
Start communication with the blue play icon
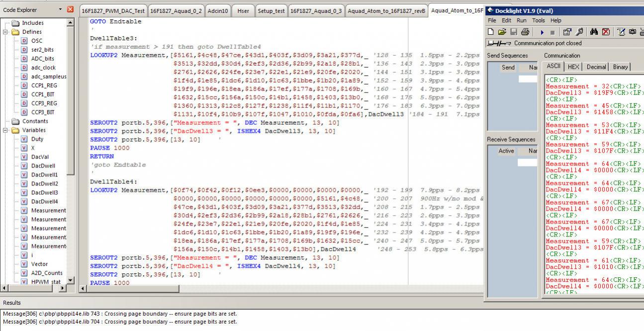(x=542, y=32)
